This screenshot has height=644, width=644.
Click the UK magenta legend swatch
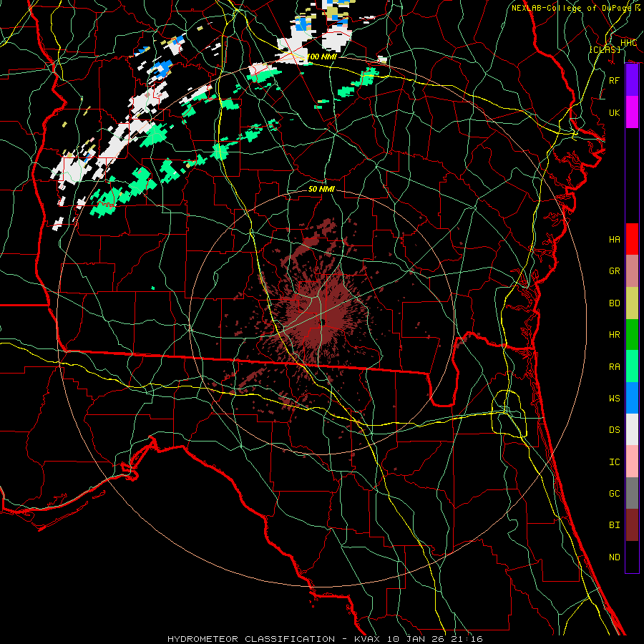point(632,112)
